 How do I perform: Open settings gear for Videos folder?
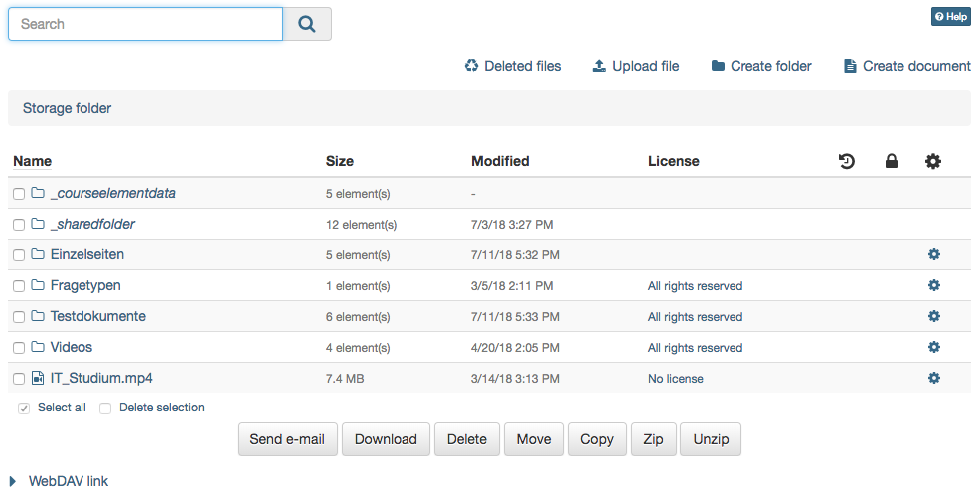(x=933, y=348)
